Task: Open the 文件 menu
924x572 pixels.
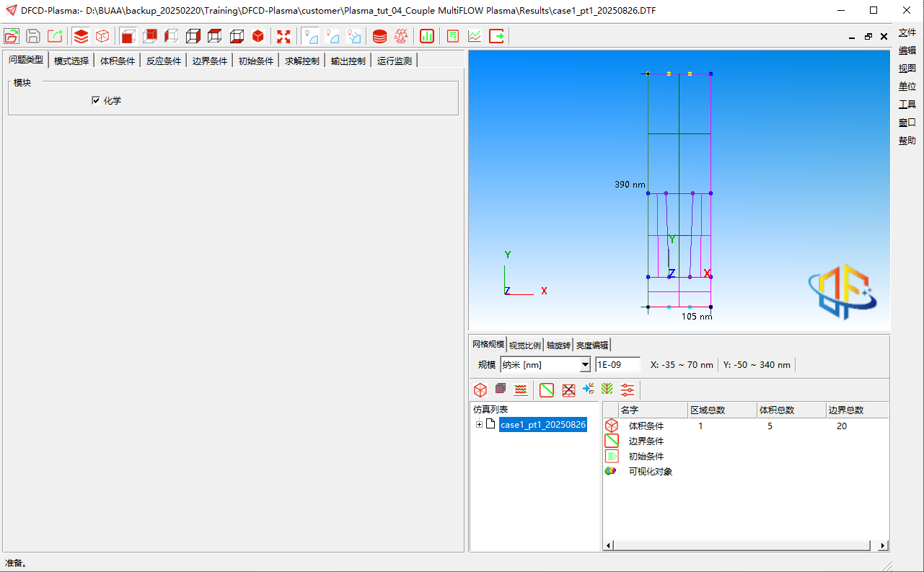Action: [x=907, y=32]
